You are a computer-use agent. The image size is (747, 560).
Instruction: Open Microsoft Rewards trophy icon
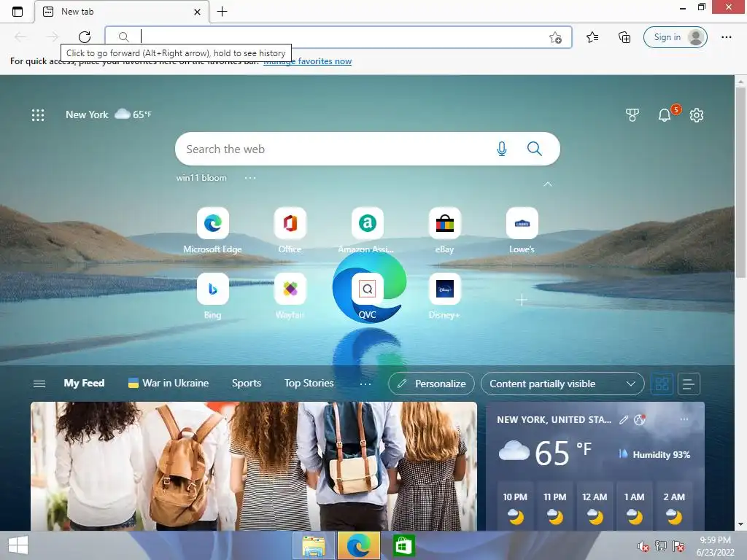point(632,114)
